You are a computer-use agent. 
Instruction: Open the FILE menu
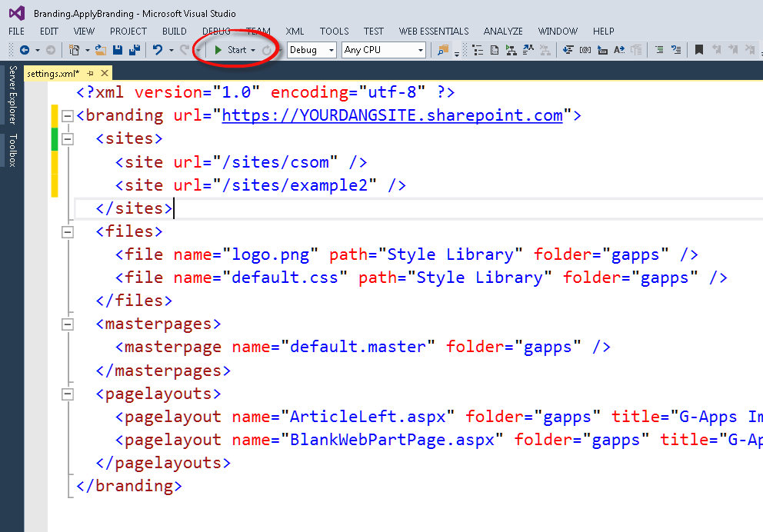17,31
